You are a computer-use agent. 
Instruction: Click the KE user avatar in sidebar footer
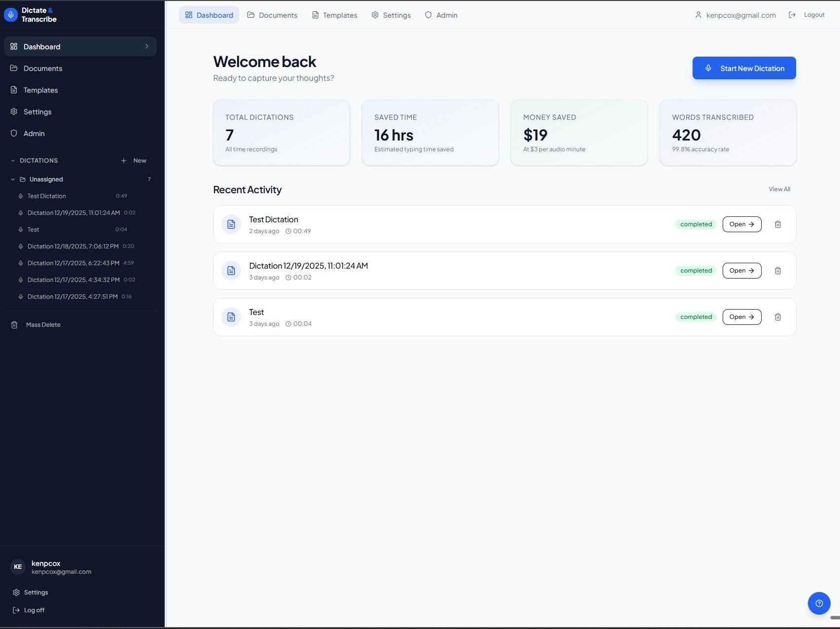(x=18, y=566)
